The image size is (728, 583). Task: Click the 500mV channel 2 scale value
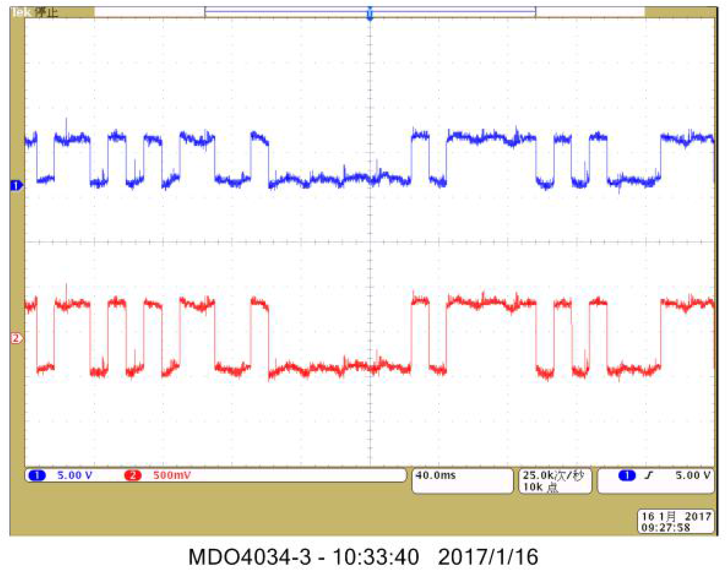172,475
